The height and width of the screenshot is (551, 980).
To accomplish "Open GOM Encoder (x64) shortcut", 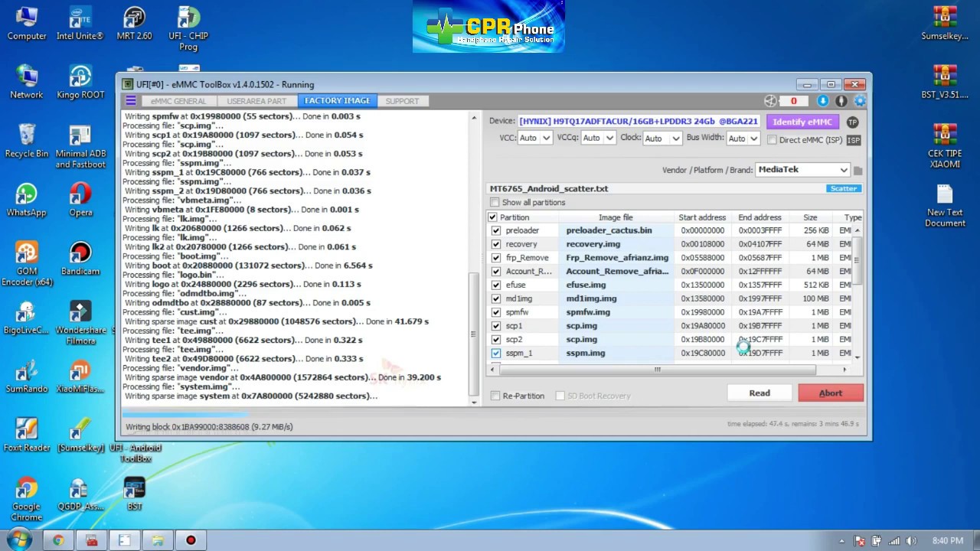I will point(27,265).
